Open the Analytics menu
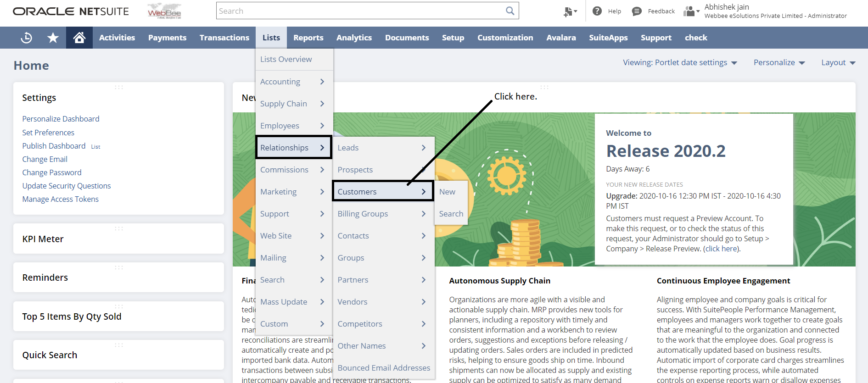This screenshot has height=383, width=868. click(354, 38)
